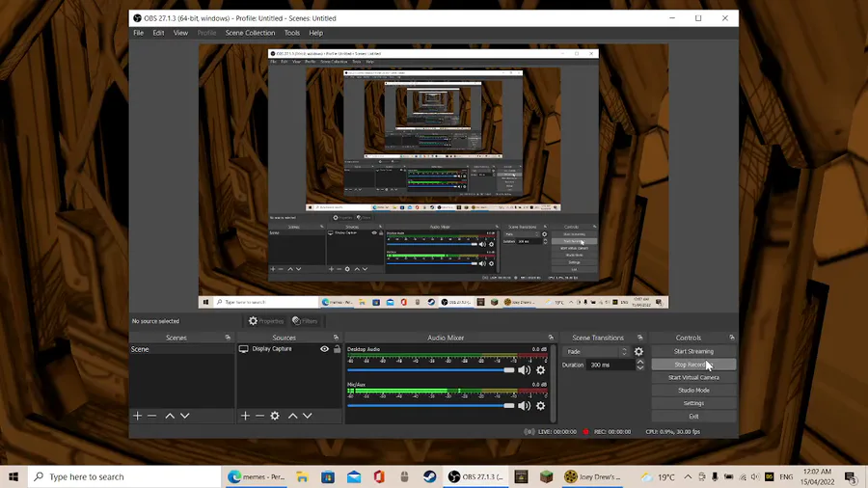Undock the Audio Mixer panel
This screenshot has height=488, width=868.
551,338
